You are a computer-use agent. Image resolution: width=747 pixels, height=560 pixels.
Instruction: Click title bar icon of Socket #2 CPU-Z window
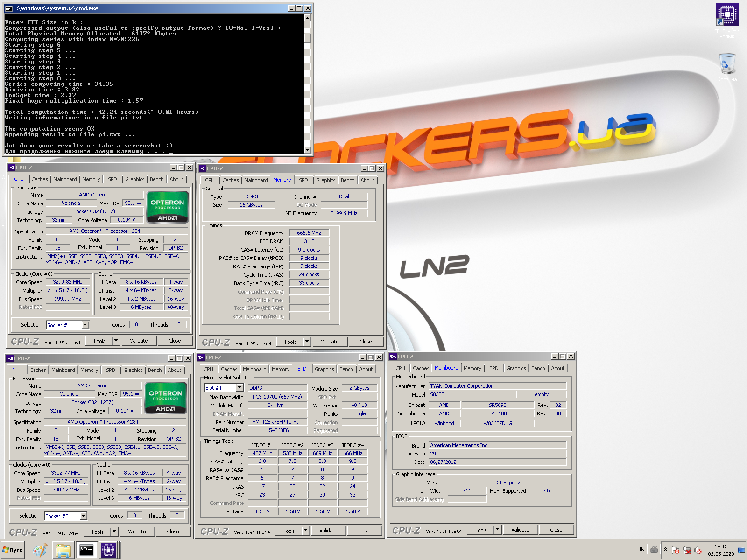[x=10, y=358]
